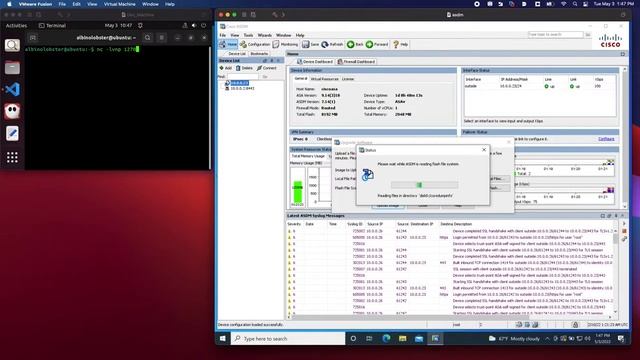Viewport: 640px width, 360px height.
Task: Open the VMware Fusion Virtual Machine menu
Action: click(x=119, y=4)
